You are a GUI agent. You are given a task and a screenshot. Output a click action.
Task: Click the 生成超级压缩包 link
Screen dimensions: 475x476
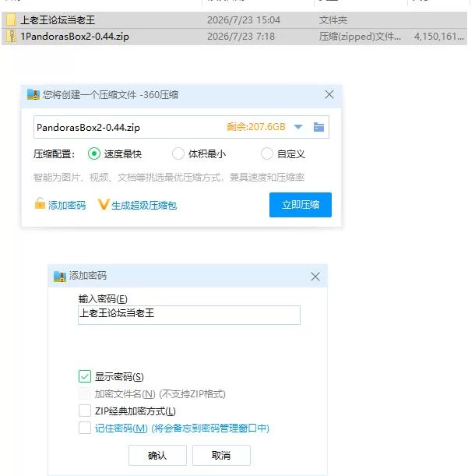pos(144,206)
